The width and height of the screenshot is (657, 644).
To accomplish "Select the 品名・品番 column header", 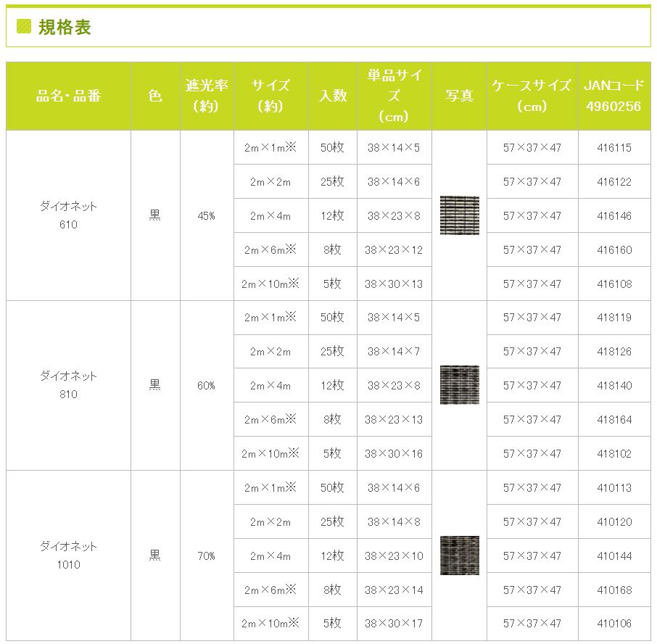I will click(68, 96).
